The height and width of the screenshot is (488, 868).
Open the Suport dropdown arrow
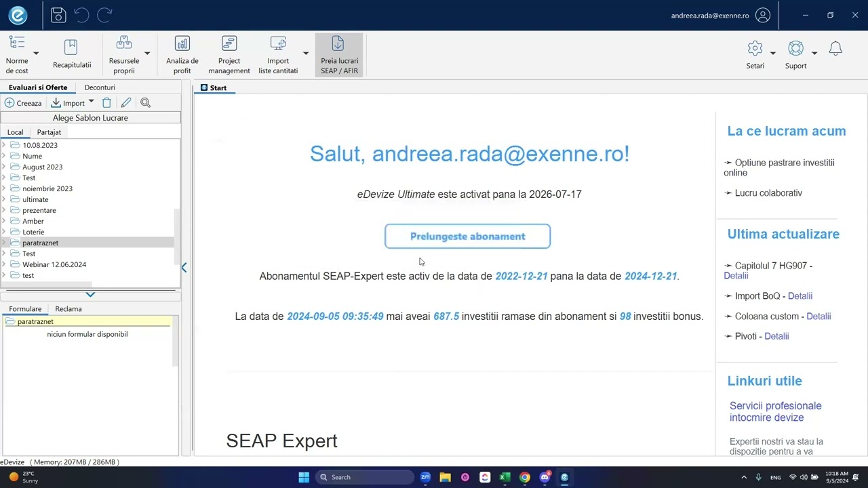pos(814,53)
